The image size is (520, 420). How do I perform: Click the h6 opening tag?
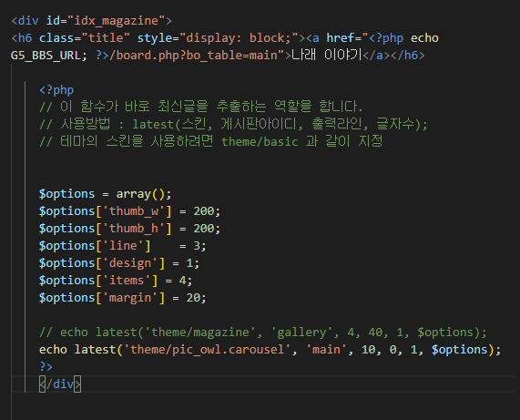[22, 38]
